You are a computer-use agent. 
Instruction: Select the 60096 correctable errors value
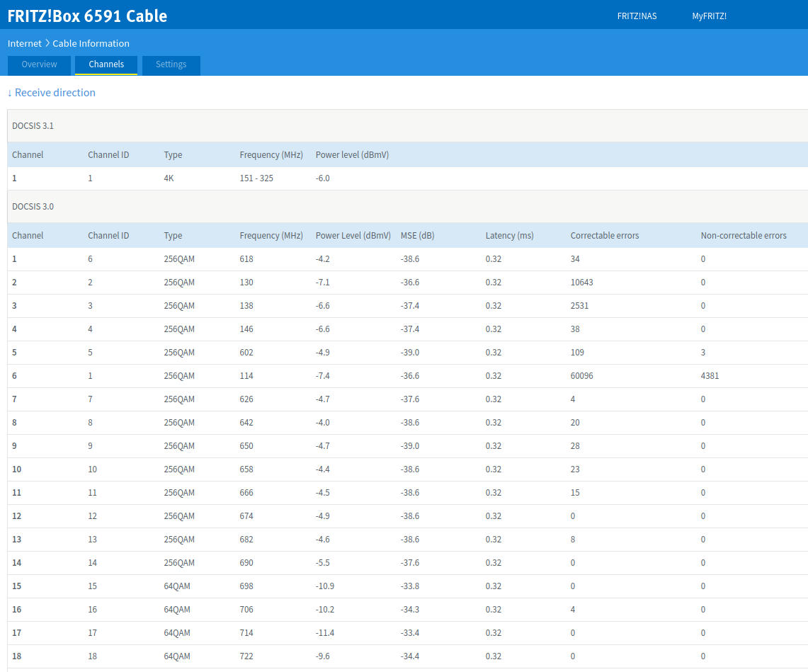pyautogui.click(x=581, y=376)
